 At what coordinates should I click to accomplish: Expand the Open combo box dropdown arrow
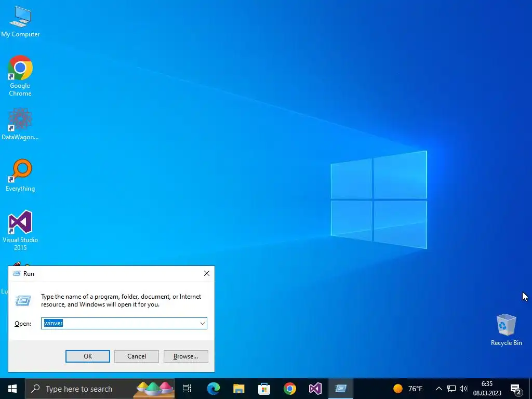click(203, 323)
